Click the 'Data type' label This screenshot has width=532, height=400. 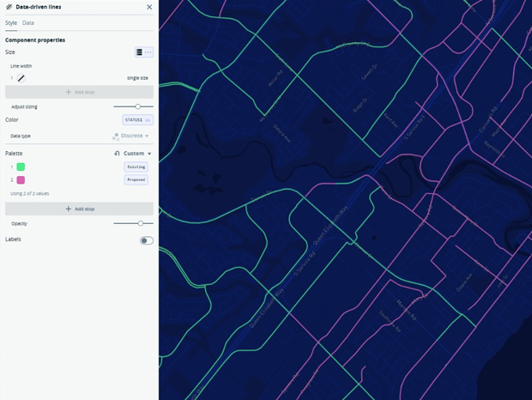21,136
